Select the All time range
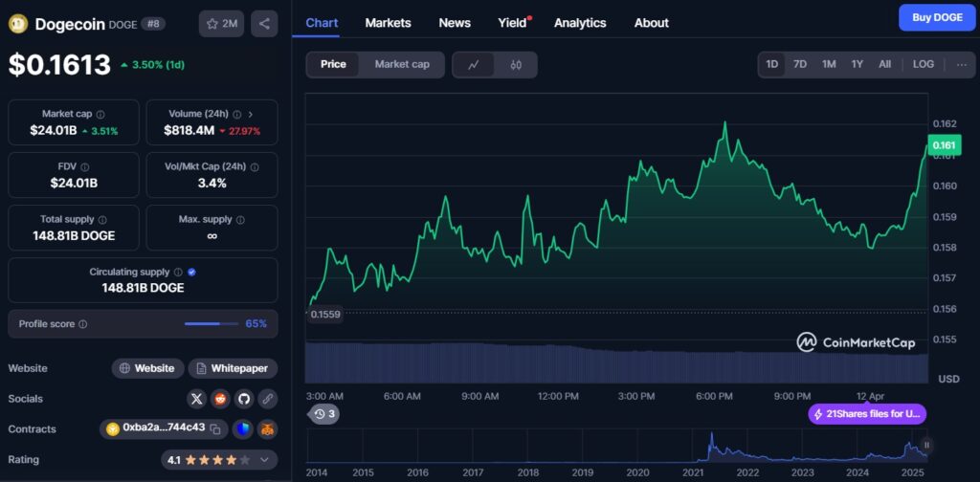Image resolution: width=980 pixels, height=482 pixels. pyautogui.click(x=885, y=64)
